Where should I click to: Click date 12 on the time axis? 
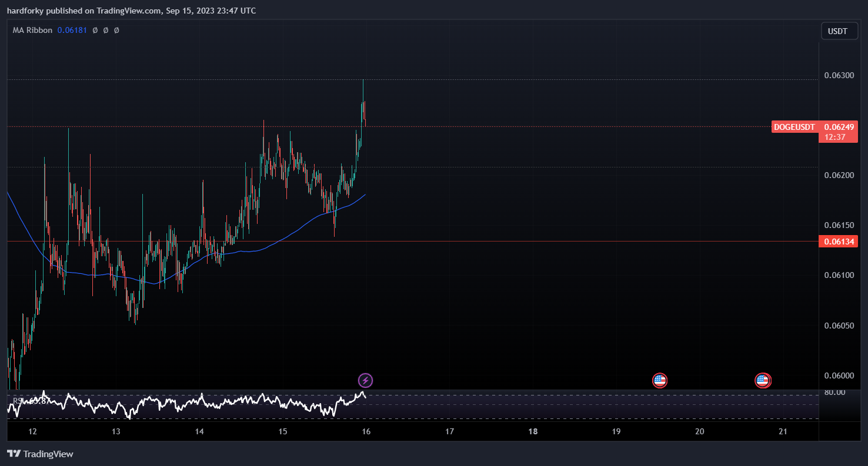tap(32, 431)
